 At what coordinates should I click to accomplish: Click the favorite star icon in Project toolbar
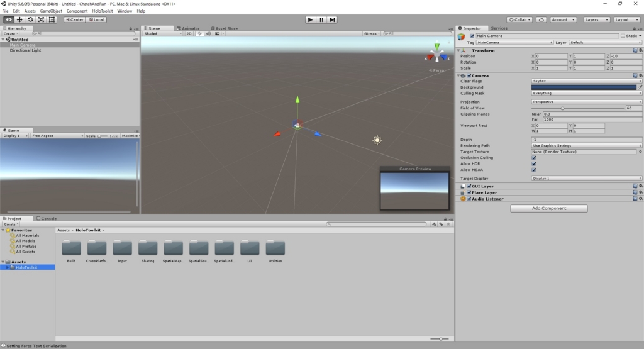click(x=448, y=224)
